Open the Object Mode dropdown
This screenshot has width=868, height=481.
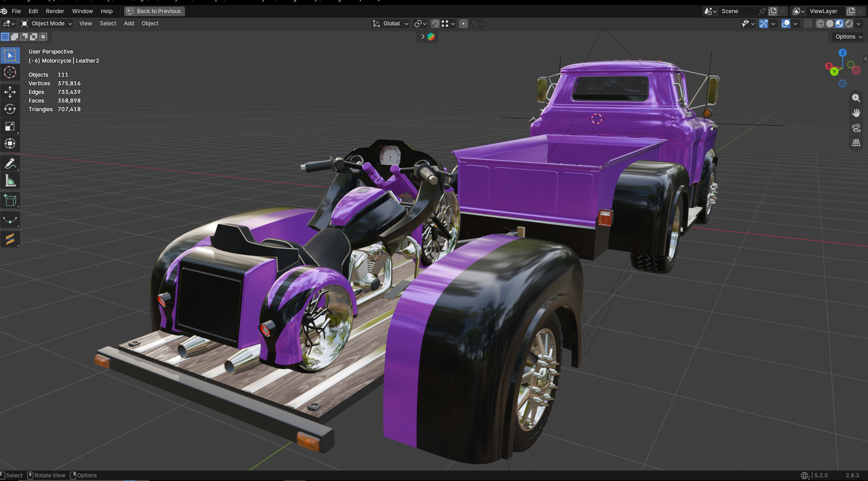[x=46, y=24]
